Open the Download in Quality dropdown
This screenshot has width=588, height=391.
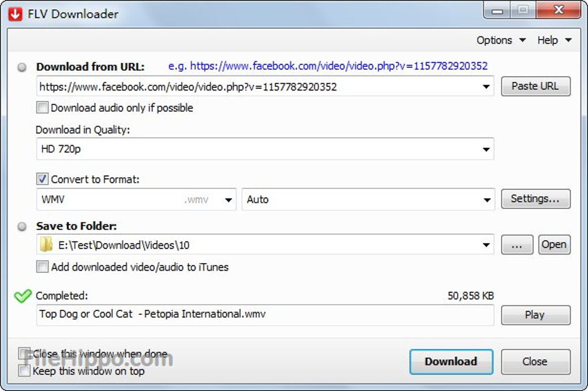tap(486, 150)
